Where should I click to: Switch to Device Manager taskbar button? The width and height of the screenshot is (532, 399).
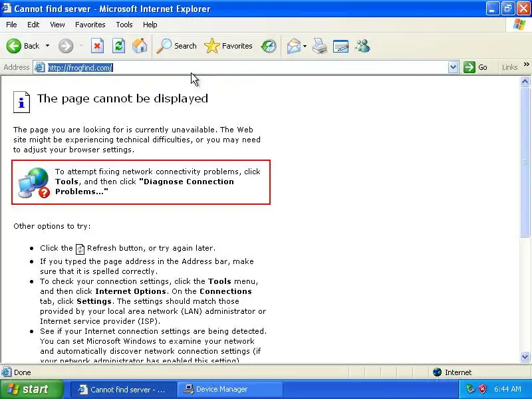coord(230,390)
